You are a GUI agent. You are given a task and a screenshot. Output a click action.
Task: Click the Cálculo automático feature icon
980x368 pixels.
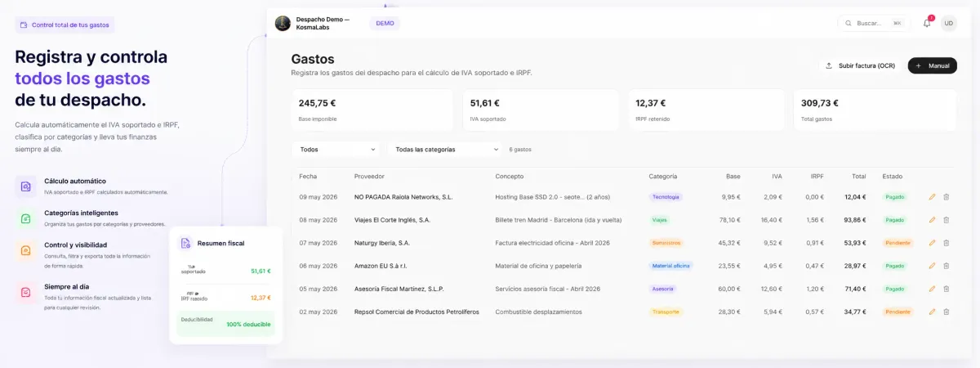(x=25, y=186)
